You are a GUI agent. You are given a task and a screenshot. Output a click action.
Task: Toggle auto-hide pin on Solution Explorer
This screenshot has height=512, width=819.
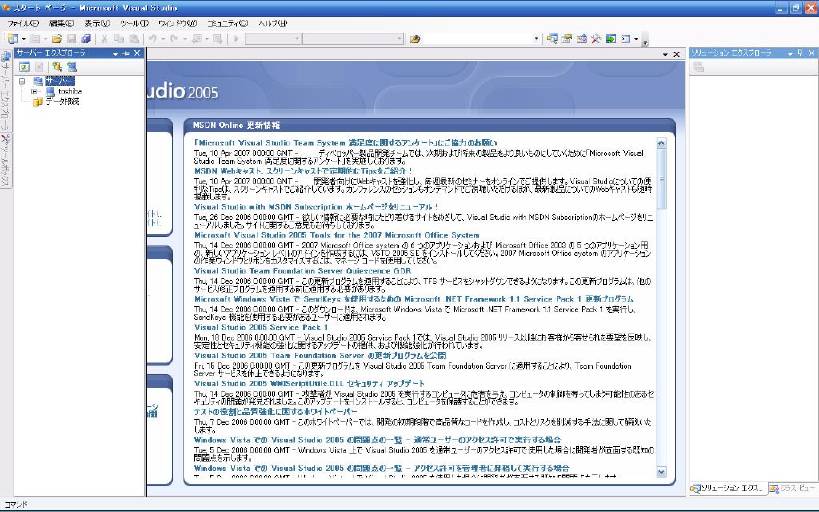pyautogui.click(x=800, y=53)
